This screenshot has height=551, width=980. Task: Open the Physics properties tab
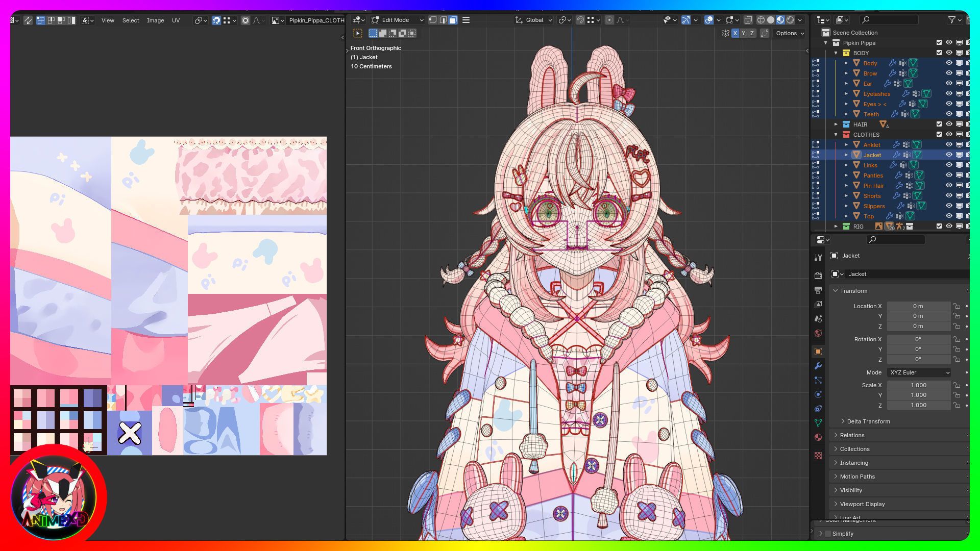point(818,394)
